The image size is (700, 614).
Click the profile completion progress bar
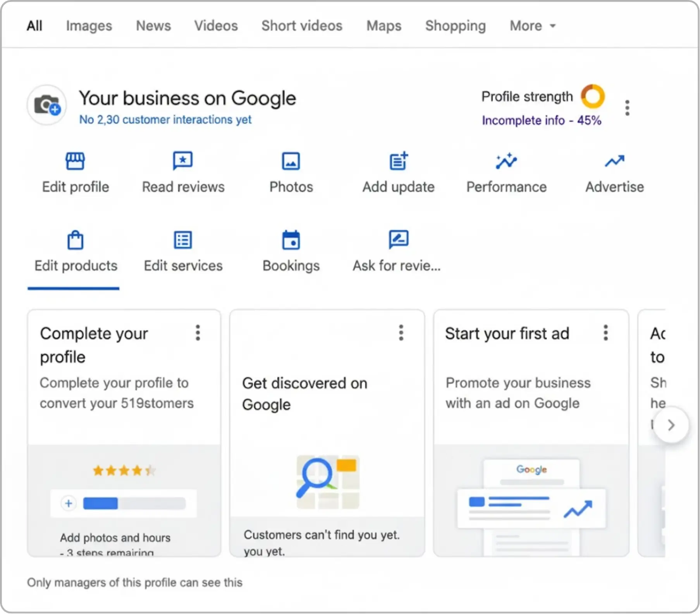(x=134, y=503)
